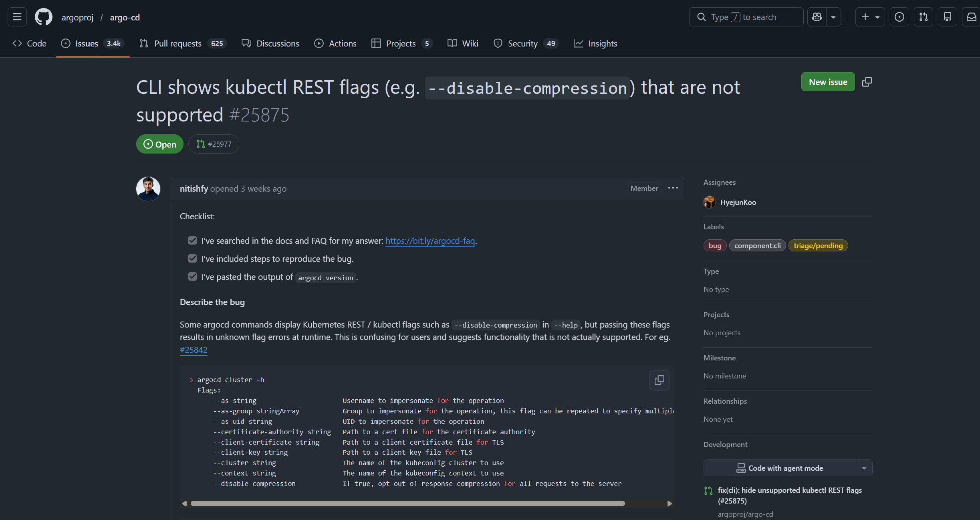Toggle the steps to reproduce checkbox
This screenshot has height=520, width=980.
193,259
